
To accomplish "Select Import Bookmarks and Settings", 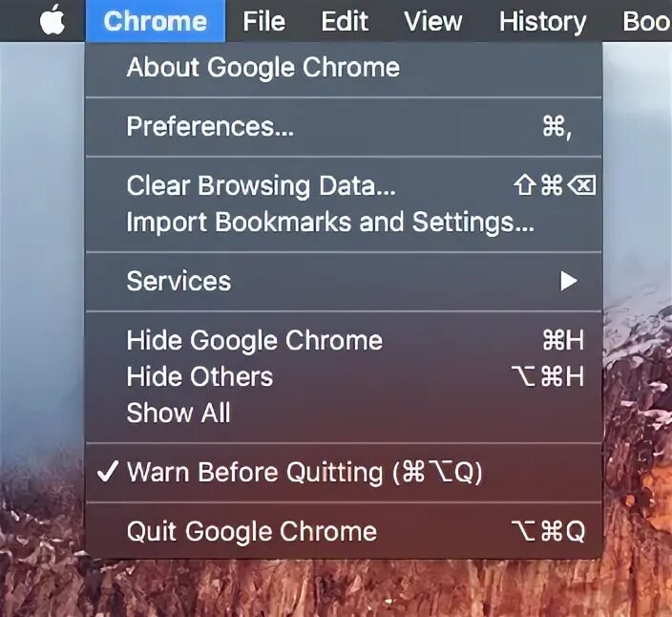I will 345,223.
